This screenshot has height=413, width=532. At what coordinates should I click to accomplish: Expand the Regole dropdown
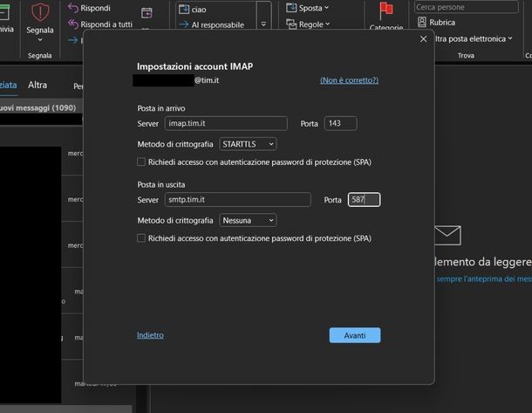(x=327, y=24)
